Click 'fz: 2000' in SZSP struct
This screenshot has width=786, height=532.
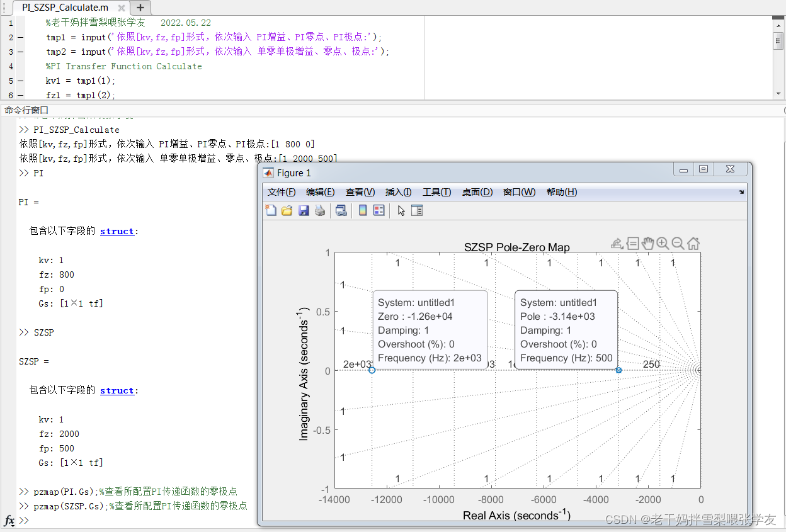tap(59, 434)
